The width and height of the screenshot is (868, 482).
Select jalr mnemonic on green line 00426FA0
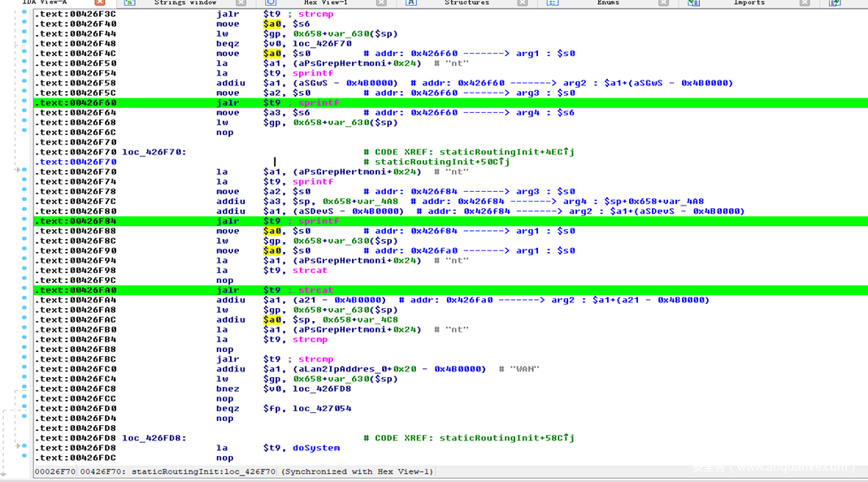(228, 290)
